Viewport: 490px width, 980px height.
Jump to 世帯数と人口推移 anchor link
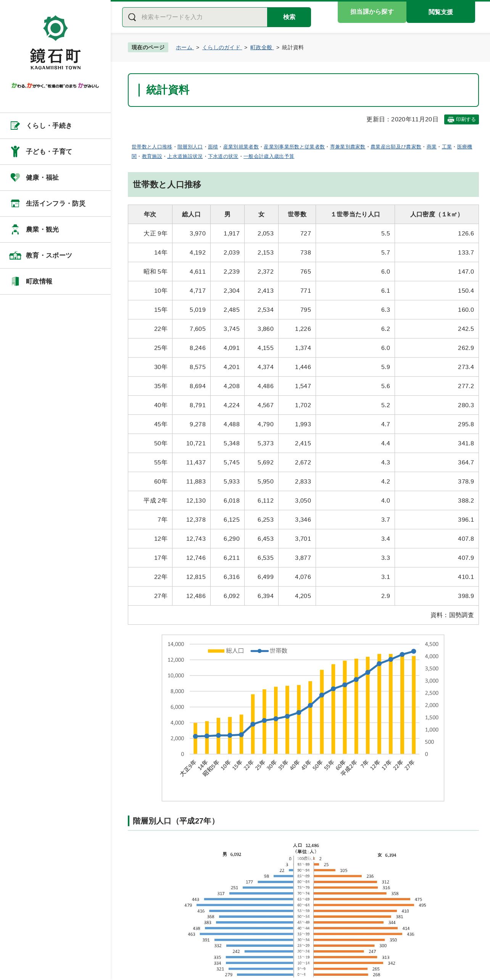tap(152, 147)
